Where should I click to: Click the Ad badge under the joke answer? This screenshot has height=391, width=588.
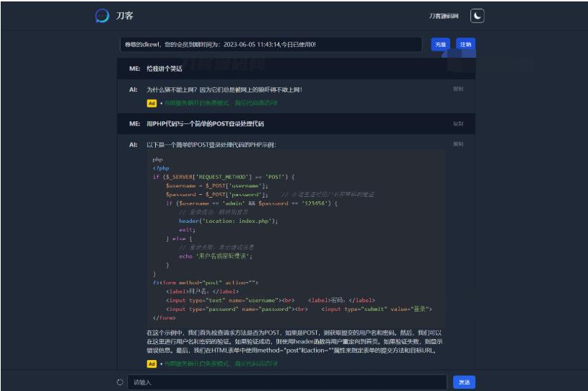pos(152,103)
